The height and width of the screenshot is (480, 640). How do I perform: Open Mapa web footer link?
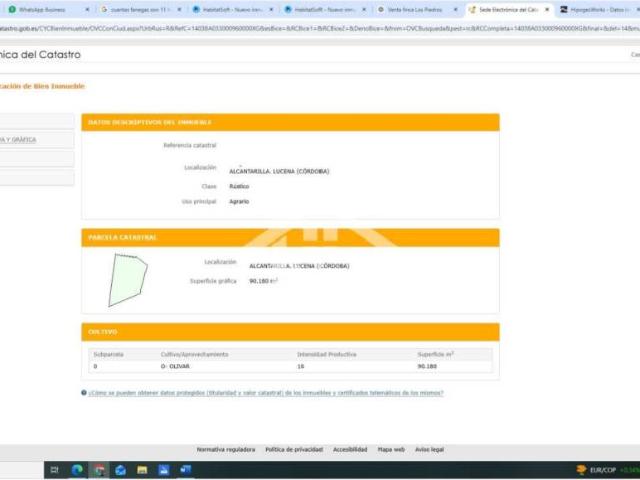(x=391, y=449)
